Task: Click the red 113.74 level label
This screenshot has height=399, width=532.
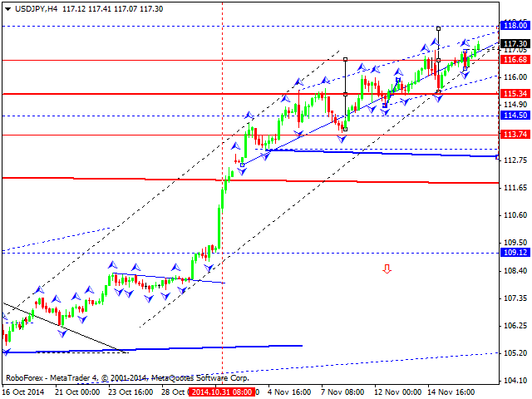Action: 515,135
